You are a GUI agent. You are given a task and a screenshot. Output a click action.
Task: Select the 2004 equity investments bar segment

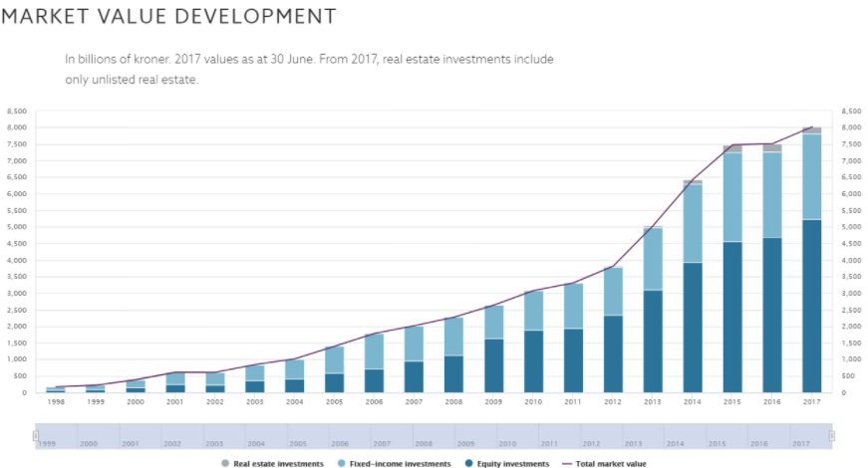click(295, 385)
